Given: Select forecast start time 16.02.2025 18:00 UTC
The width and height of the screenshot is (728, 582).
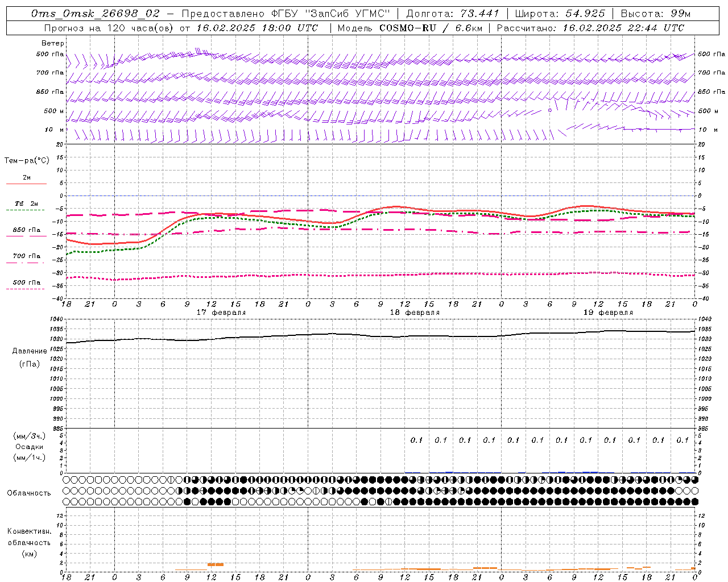Looking at the screenshot, I should coord(258,28).
